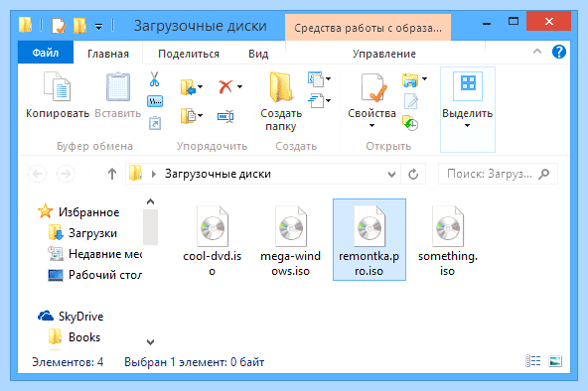Open the Выделить (Select) menu
The width and height of the screenshot is (588, 391).
pos(467,109)
